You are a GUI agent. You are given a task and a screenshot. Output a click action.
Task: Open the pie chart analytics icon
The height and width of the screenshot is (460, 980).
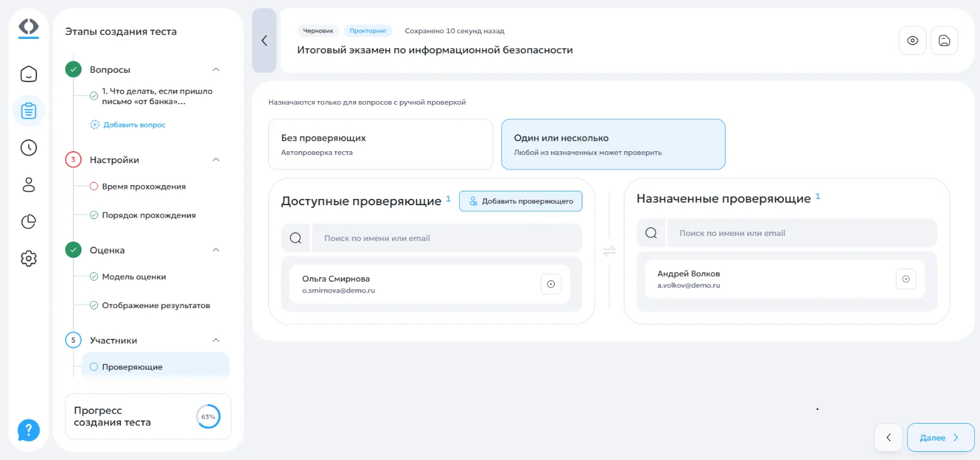point(29,222)
